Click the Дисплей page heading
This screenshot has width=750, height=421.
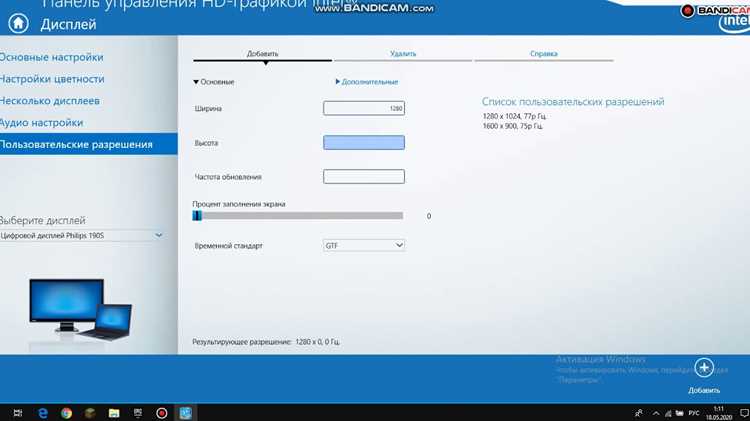point(68,24)
